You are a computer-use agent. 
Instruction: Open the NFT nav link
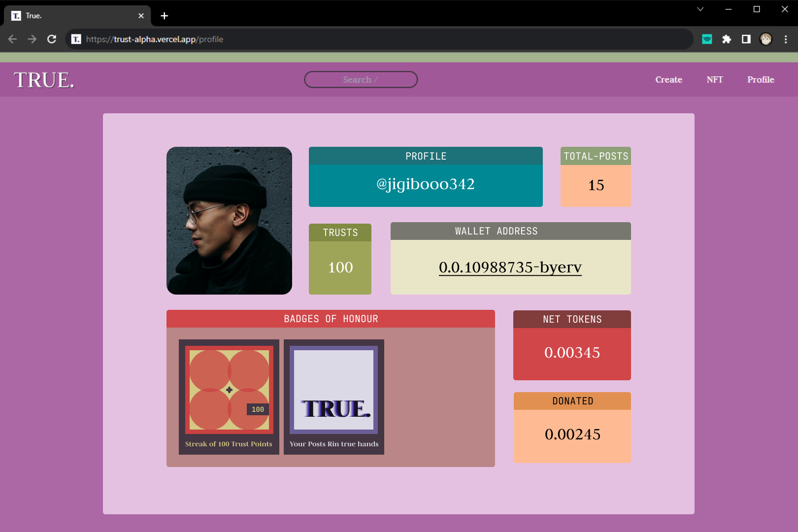point(715,79)
